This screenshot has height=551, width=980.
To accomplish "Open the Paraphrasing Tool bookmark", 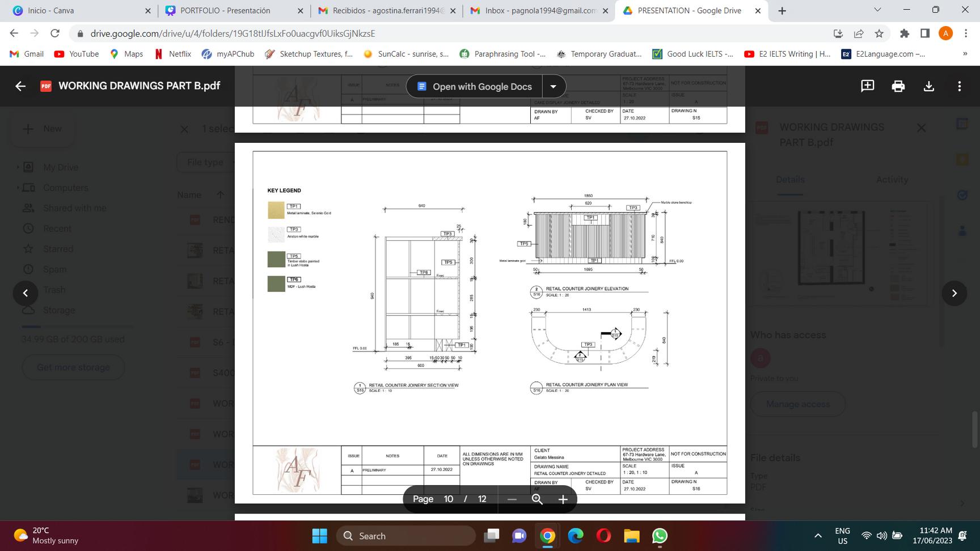I will (502, 54).
